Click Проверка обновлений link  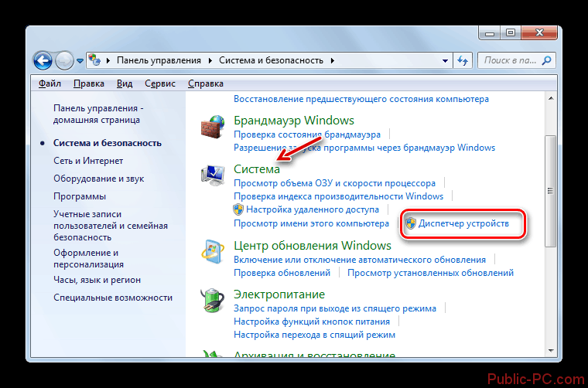tap(282, 273)
